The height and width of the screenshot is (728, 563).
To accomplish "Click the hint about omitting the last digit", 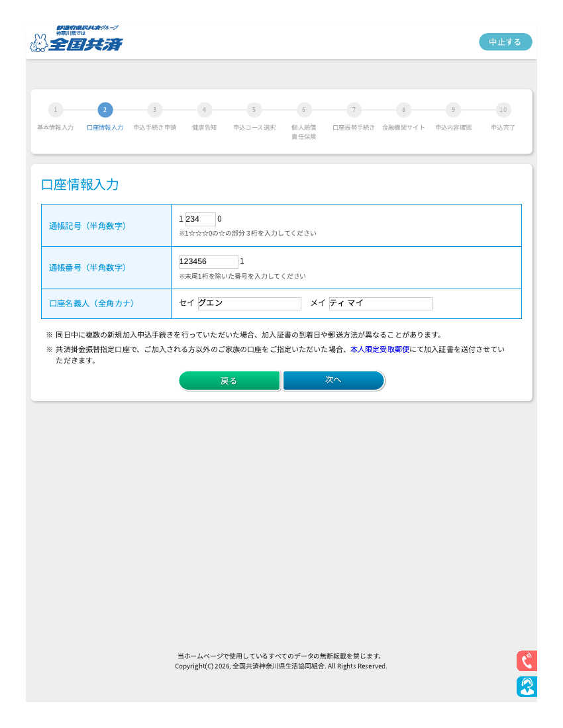I will coord(242,276).
